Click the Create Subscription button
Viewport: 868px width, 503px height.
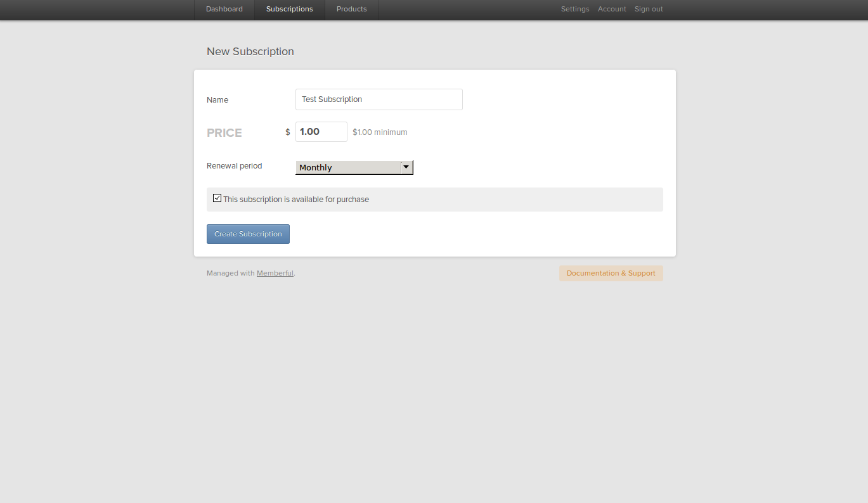click(x=248, y=234)
